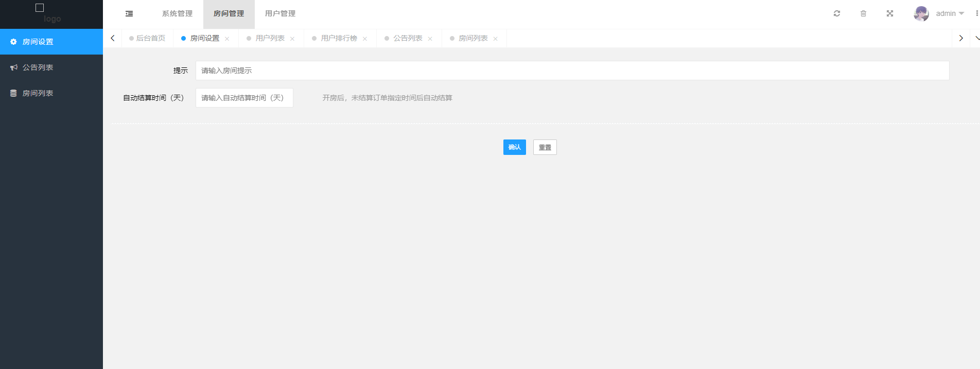Click the trash icon in the top bar
This screenshot has width=980, height=369.
click(x=863, y=13)
